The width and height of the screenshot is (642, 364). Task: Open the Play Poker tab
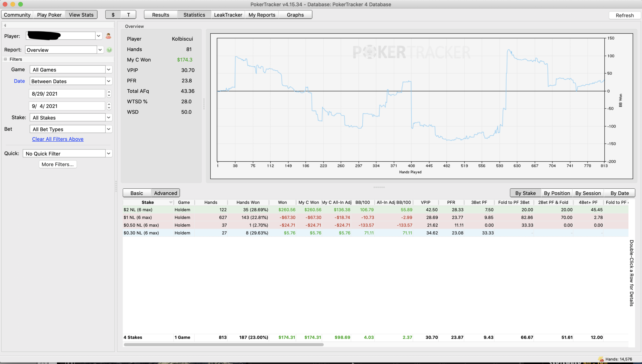click(49, 15)
